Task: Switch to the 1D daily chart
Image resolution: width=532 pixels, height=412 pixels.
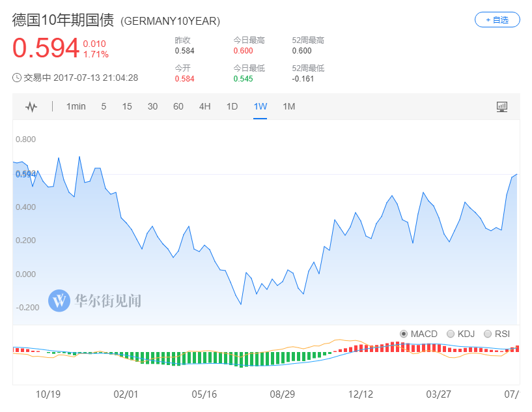Action: (x=232, y=107)
